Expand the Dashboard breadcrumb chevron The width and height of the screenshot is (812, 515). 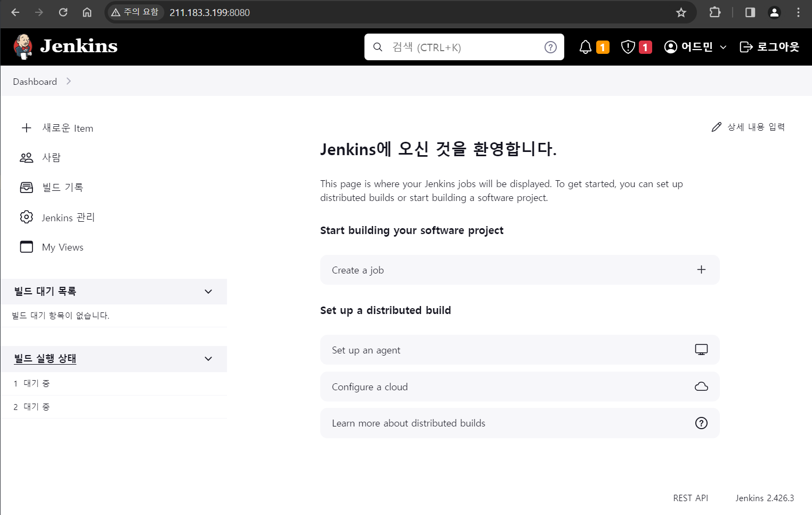(x=69, y=81)
